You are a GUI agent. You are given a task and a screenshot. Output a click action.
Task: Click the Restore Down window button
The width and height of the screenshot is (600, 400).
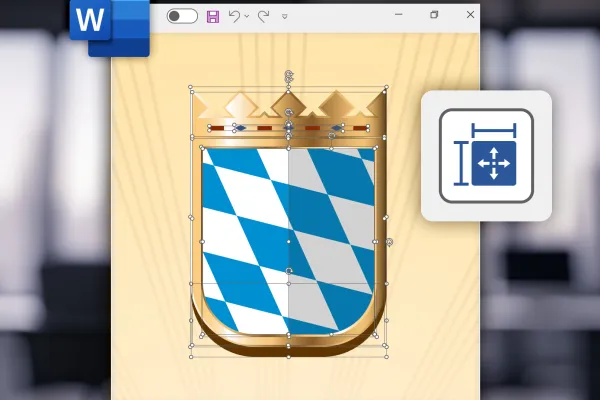click(434, 15)
